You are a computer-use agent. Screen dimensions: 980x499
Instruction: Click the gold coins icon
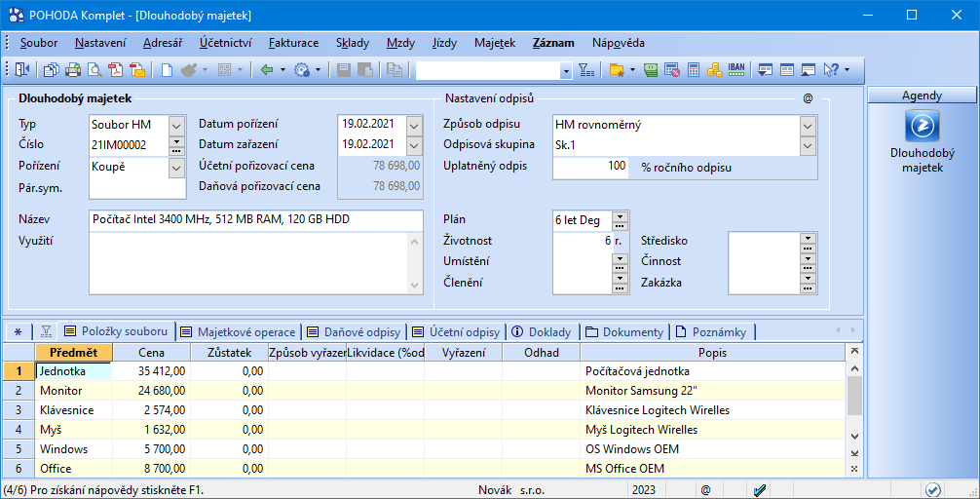pyautogui.click(x=714, y=70)
